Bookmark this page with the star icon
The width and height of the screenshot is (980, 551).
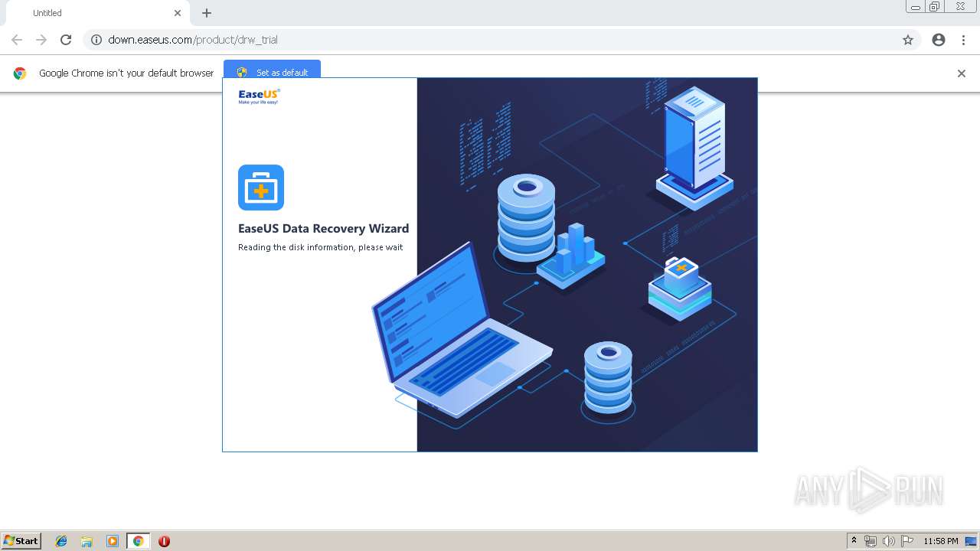coord(908,40)
